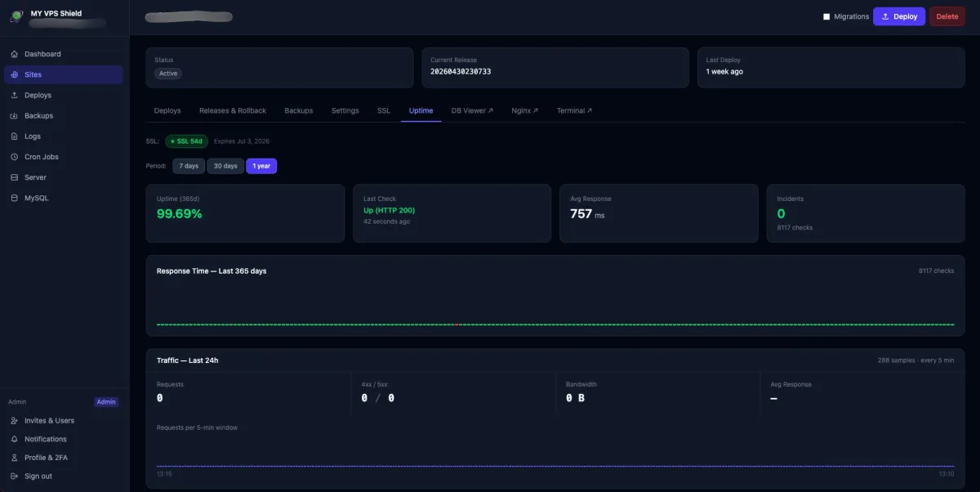This screenshot has height=492, width=980.
Task: Click the Admin role badge
Action: [x=106, y=402]
